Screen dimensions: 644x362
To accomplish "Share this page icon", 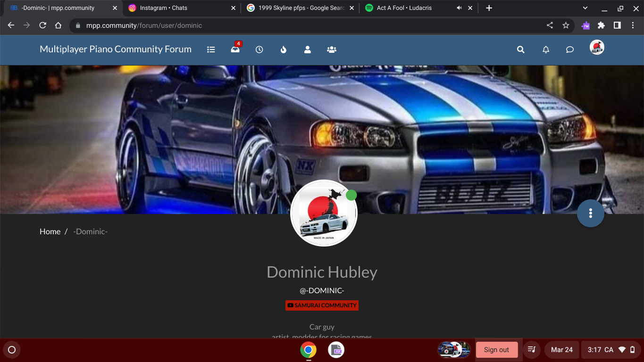I will [550, 25].
